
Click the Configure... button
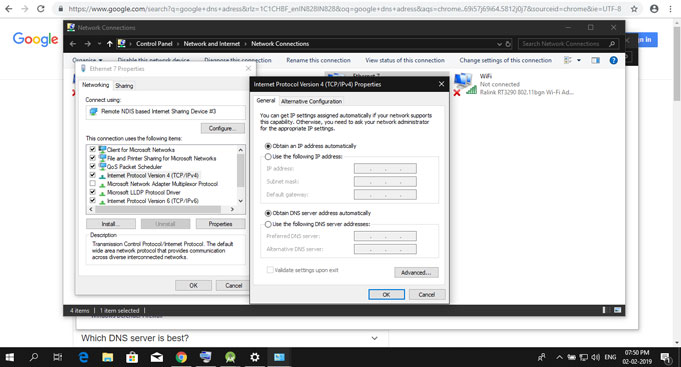[x=222, y=129]
